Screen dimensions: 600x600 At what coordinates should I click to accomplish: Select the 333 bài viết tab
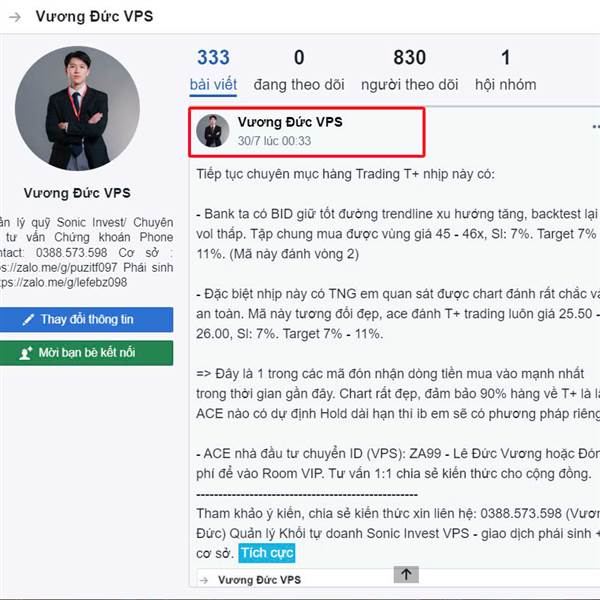pos(213,70)
